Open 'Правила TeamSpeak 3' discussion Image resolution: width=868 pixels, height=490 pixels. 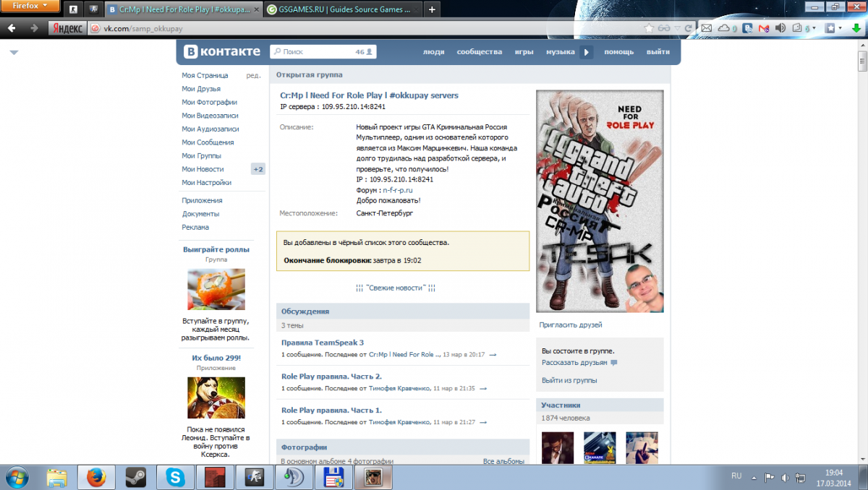(323, 343)
